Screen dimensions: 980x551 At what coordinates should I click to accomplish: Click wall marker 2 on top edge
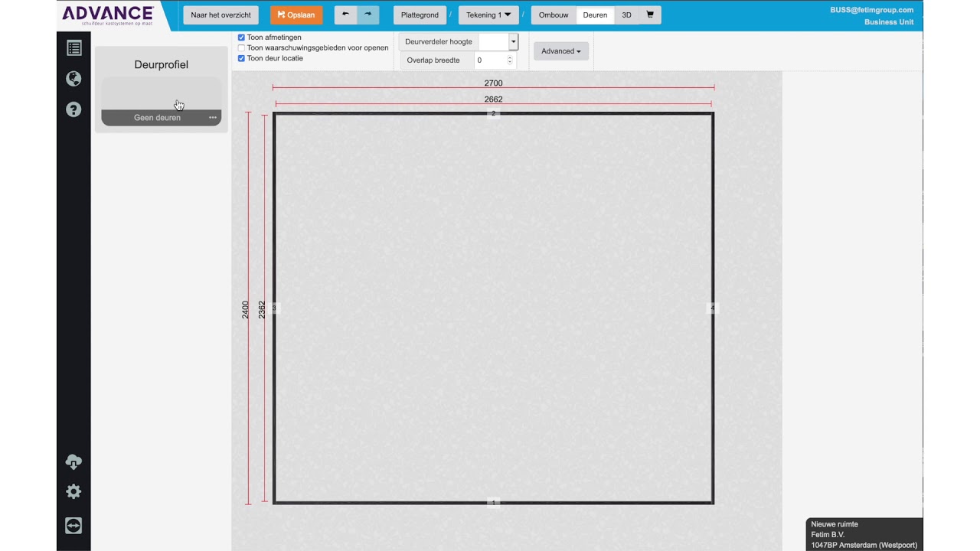coord(493,113)
